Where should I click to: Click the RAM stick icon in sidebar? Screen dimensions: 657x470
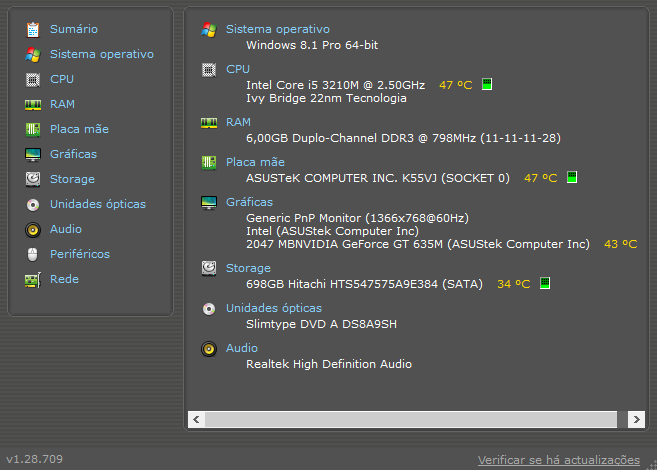pos(33,104)
